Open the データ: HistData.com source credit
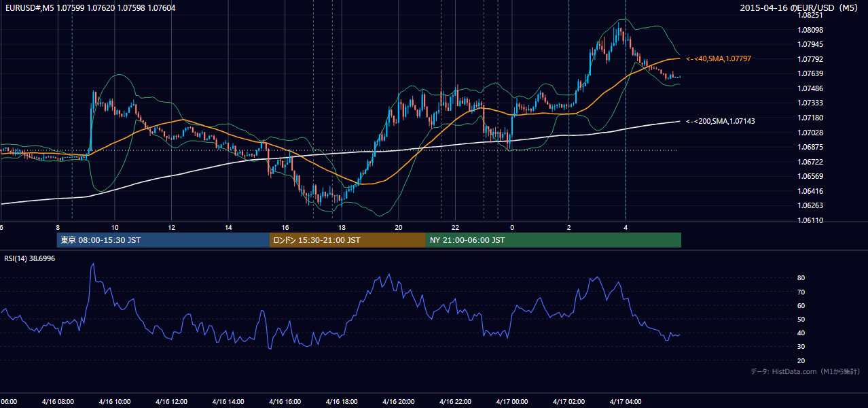This screenshot has height=408, width=868. point(806,371)
